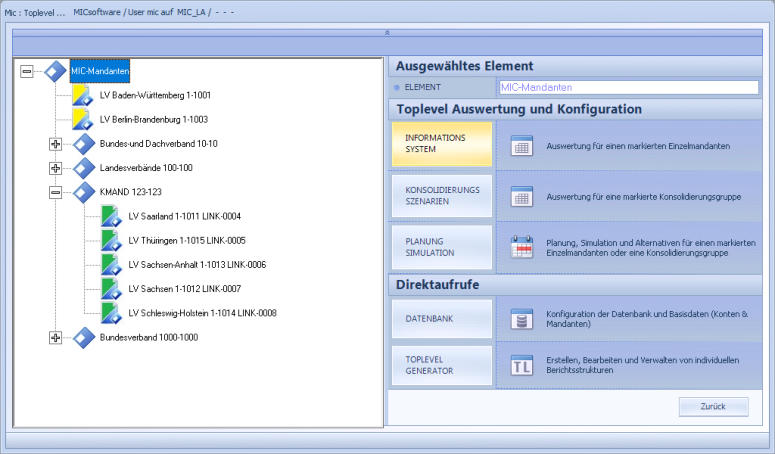Collapse the KMAND 123-123 node
The image size is (775, 454).
coord(56,192)
